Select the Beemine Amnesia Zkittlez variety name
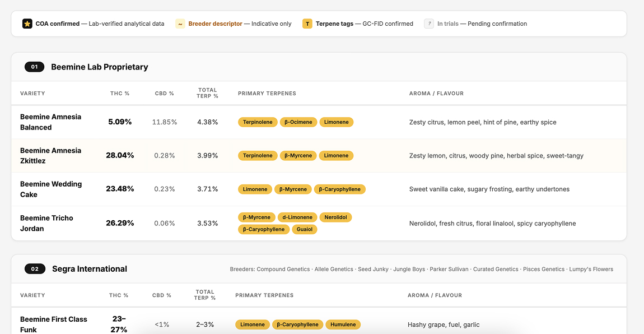644x334 pixels. point(50,156)
